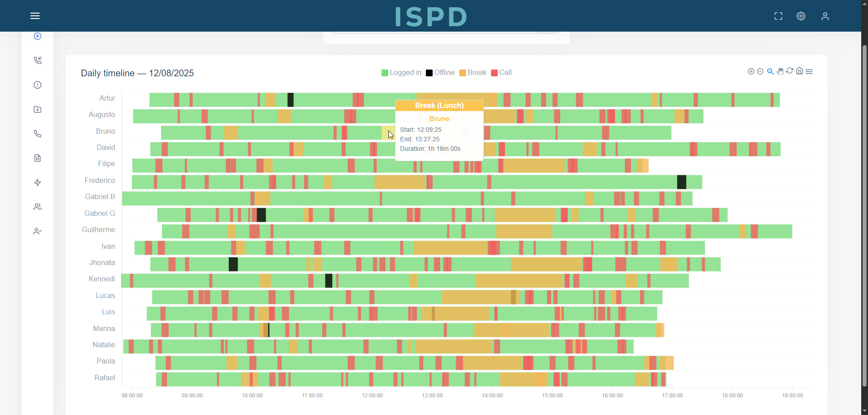Toggle the Logged in legend series
The image size is (868, 415).
click(x=401, y=73)
